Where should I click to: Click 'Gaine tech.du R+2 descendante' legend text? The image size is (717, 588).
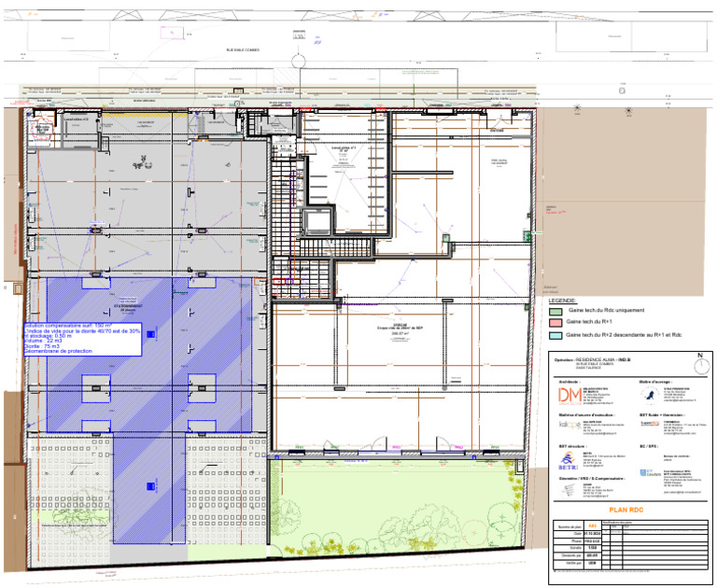pos(624,335)
